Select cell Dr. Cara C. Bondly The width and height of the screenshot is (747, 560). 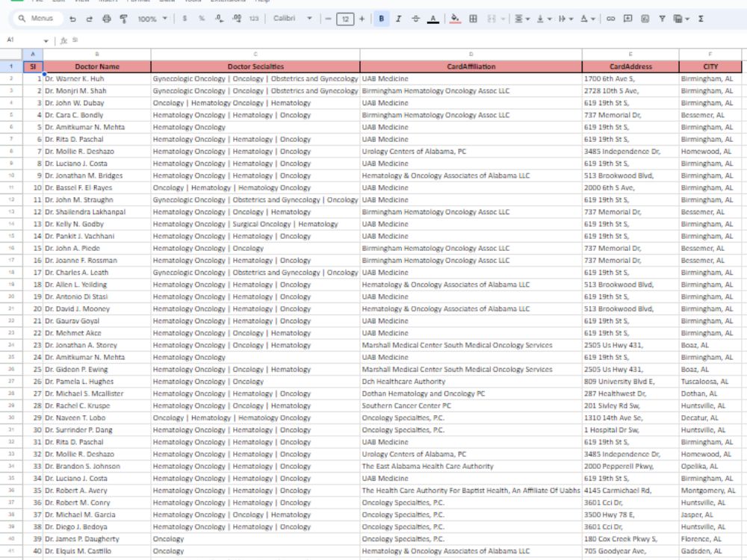coord(96,115)
